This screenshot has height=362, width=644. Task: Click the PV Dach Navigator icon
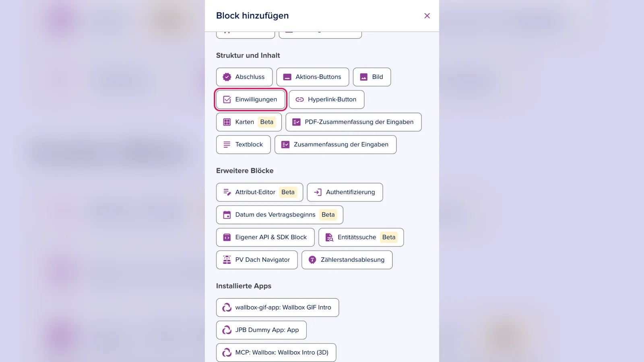pyautogui.click(x=227, y=260)
